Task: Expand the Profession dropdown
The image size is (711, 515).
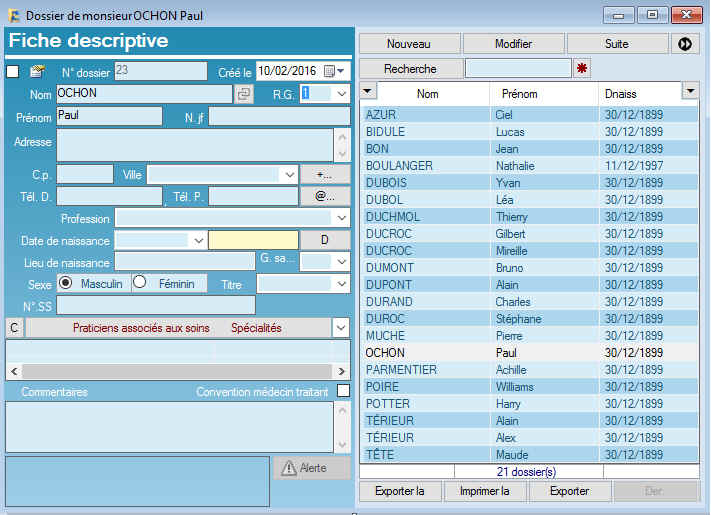Action: point(341,218)
